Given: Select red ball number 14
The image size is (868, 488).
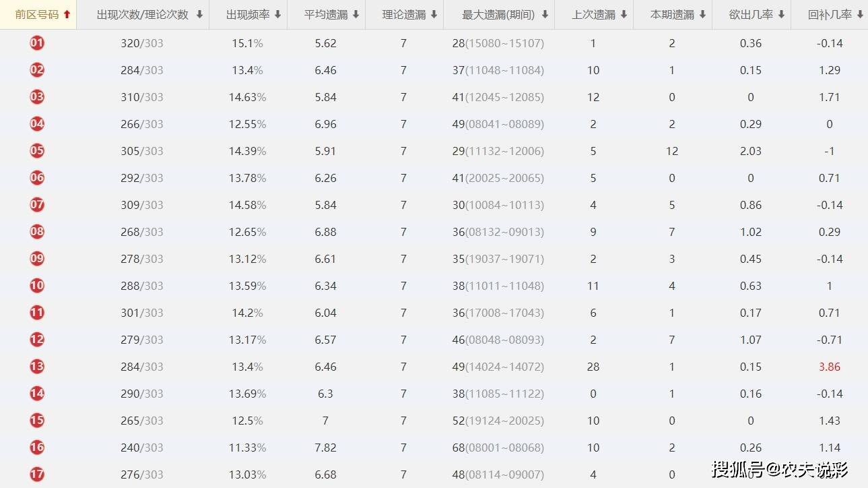Looking at the screenshot, I should point(37,394).
